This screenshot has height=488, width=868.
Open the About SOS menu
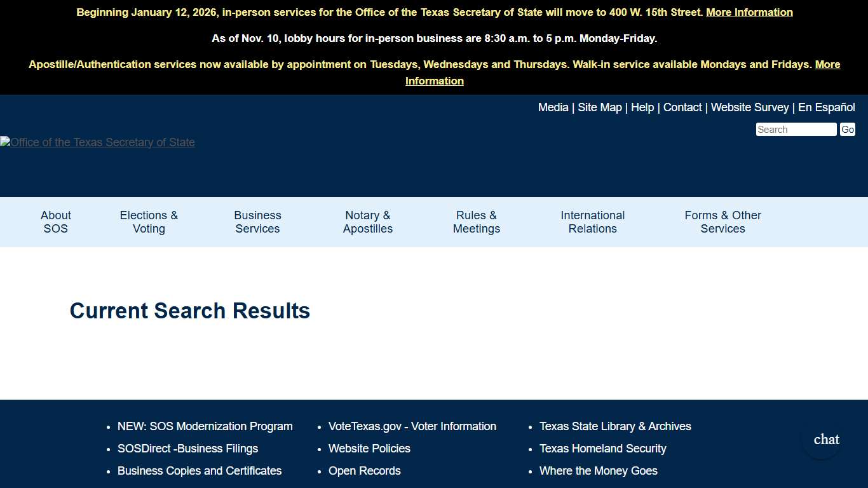[x=55, y=222]
